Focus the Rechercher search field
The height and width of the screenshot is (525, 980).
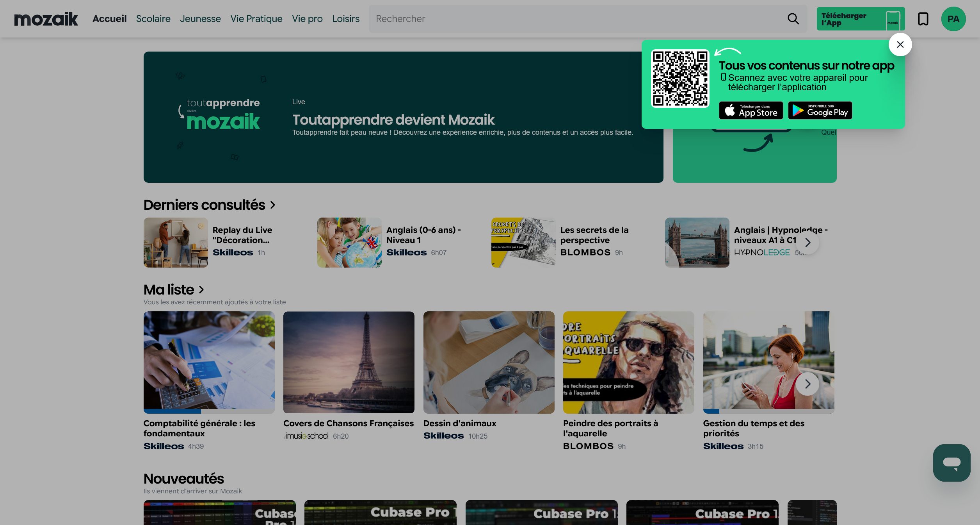[578, 19]
